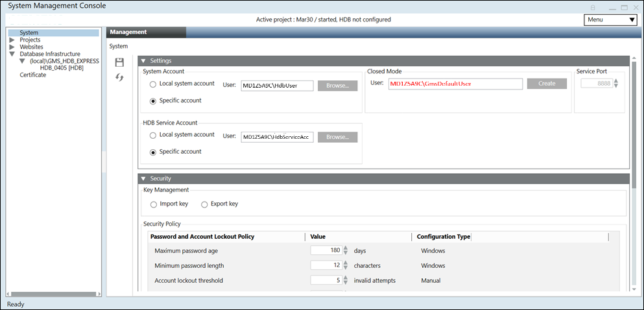This screenshot has height=310, width=644.
Task: Click the Create button in Closed Mode
Action: coord(546,84)
